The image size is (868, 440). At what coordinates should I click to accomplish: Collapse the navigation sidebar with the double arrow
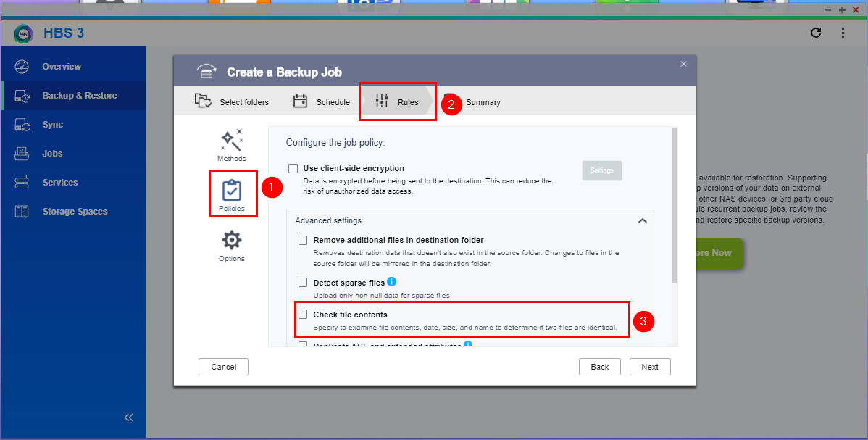click(128, 417)
